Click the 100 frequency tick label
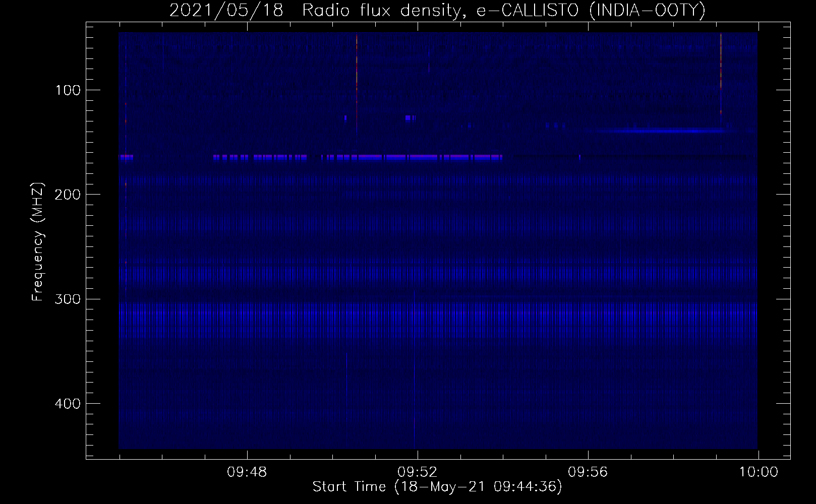Viewport: 816px width, 504px height. (x=68, y=90)
